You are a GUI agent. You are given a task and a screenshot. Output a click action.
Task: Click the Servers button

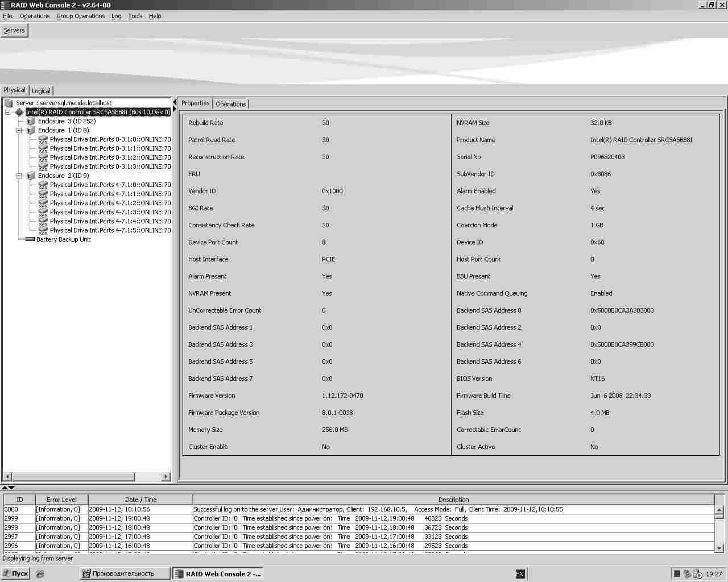pos(14,30)
